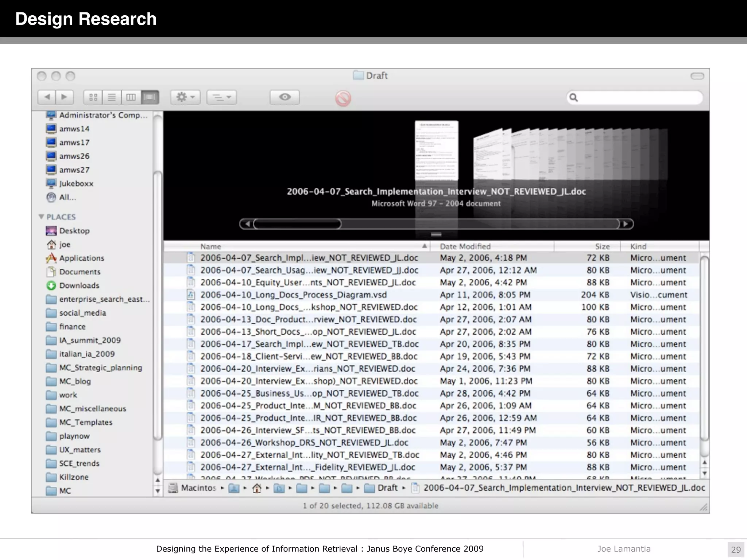Open enterprise_search_east... folder
The image size is (747, 560).
point(98,299)
